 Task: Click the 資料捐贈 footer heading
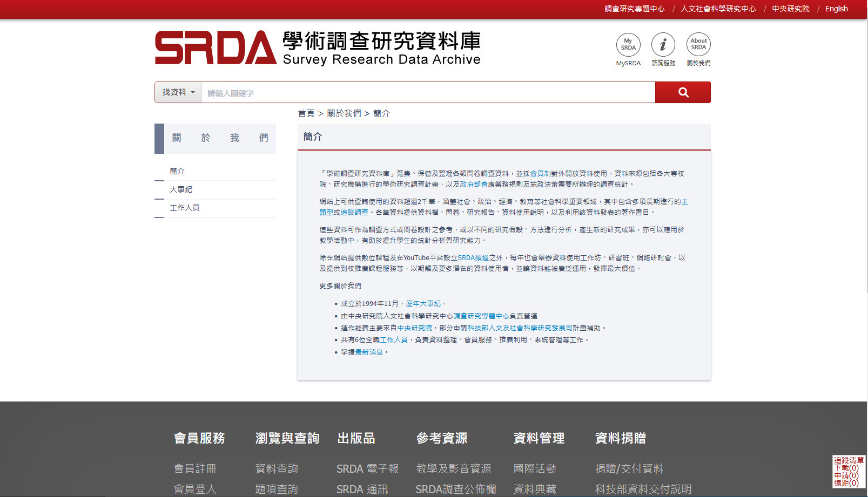621,438
